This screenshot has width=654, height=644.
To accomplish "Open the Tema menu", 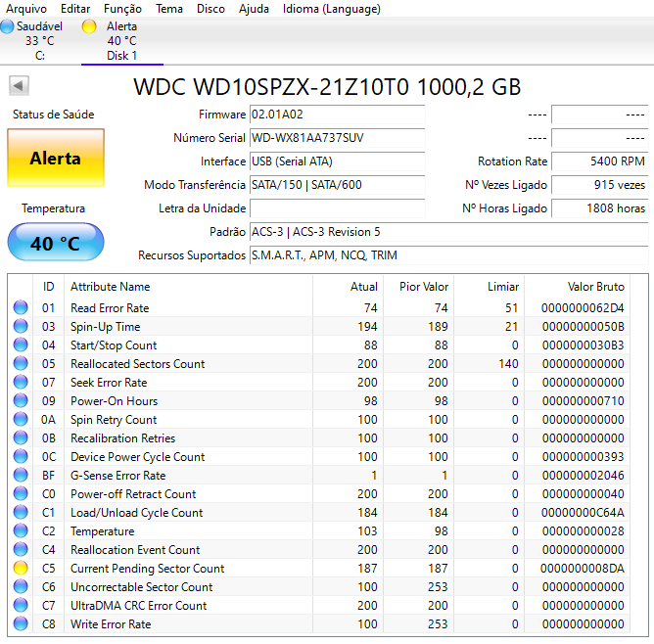I will pos(169,9).
